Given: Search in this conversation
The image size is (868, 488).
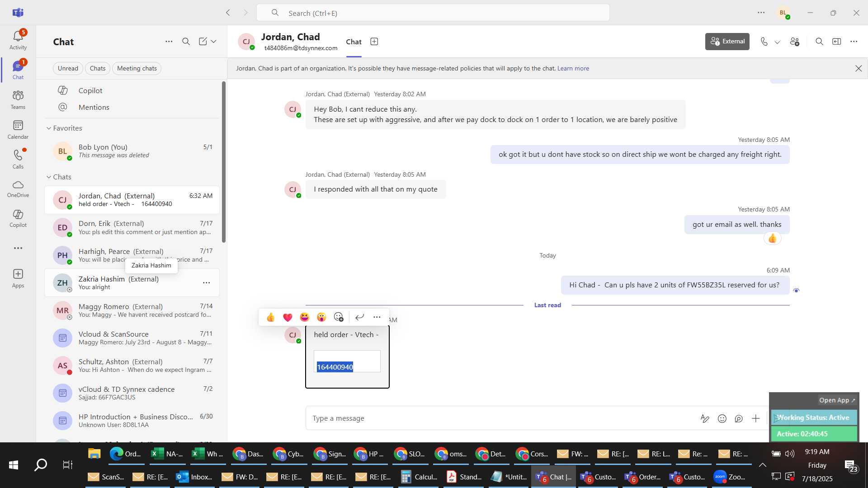Looking at the screenshot, I should tap(819, 42).
